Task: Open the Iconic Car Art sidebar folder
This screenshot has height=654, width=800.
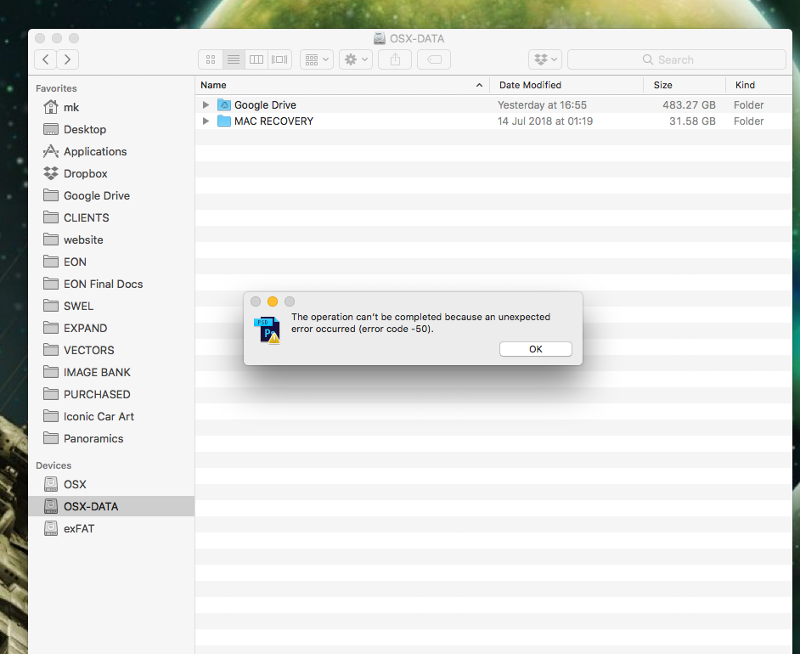Action: pos(111,417)
